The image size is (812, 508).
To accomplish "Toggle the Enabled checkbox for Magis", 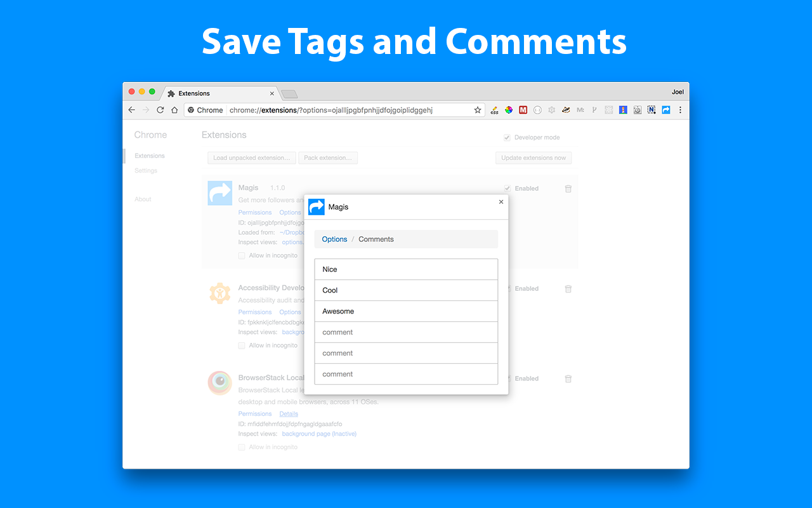I will tap(507, 189).
